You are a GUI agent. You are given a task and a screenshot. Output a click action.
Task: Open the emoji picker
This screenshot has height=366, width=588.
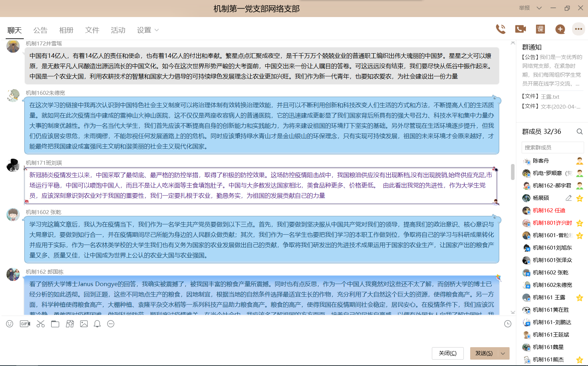10,324
